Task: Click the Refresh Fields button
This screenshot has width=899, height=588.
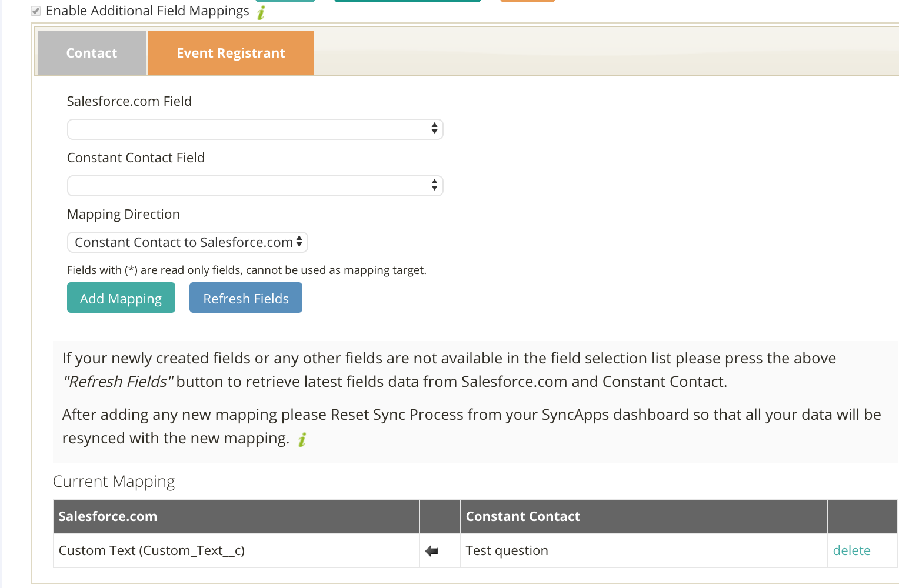Action: click(246, 298)
